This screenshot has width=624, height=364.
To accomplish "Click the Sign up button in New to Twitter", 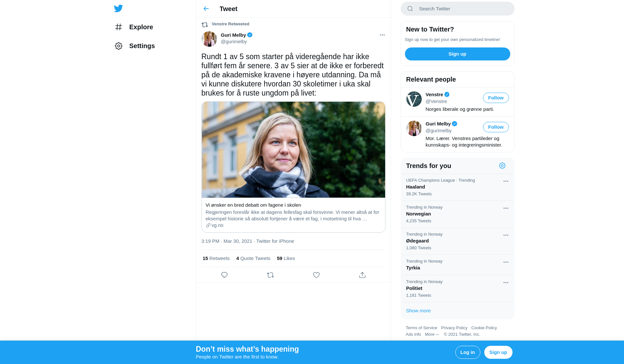I will 458,54.
